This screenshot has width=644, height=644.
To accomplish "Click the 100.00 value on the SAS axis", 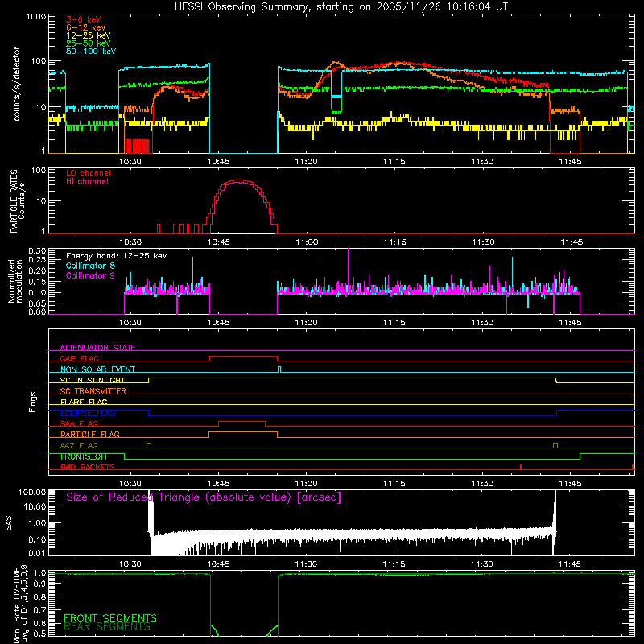I will [x=32, y=493].
